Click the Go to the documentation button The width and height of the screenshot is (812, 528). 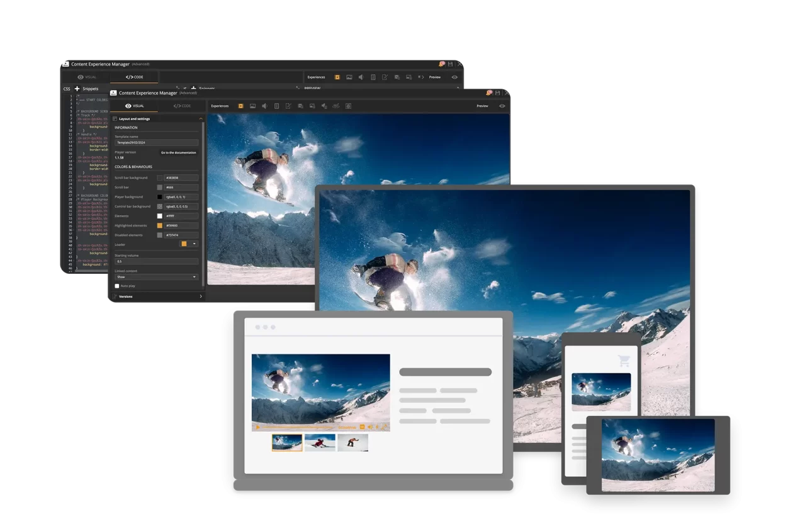tap(178, 152)
